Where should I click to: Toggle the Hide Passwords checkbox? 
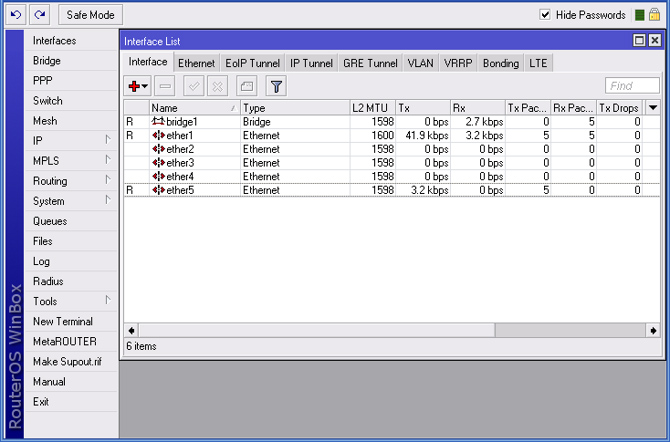point(545,15)
